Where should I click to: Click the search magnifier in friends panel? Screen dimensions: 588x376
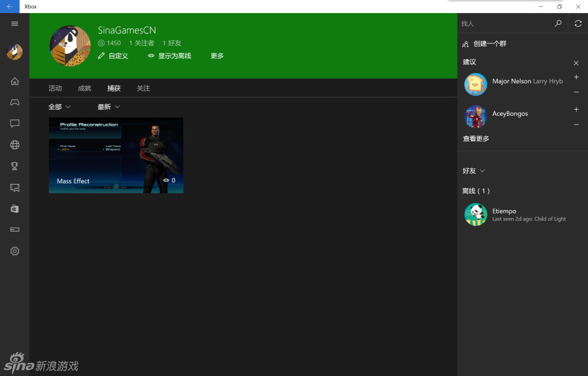point(558,24)
